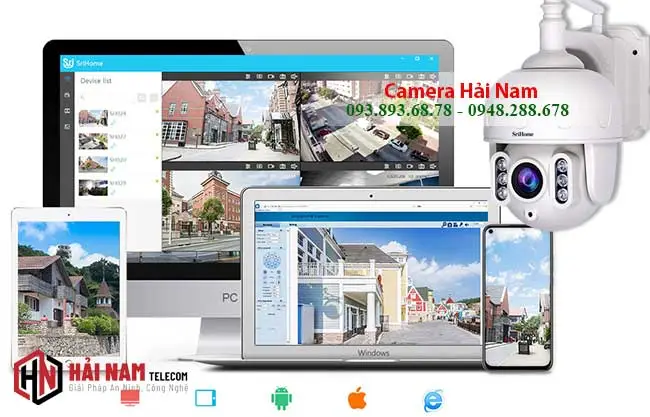Select the dark indoor device thumbnail in list
The height and width of the screenshot is (417, 650).
(x=93, y=187)
